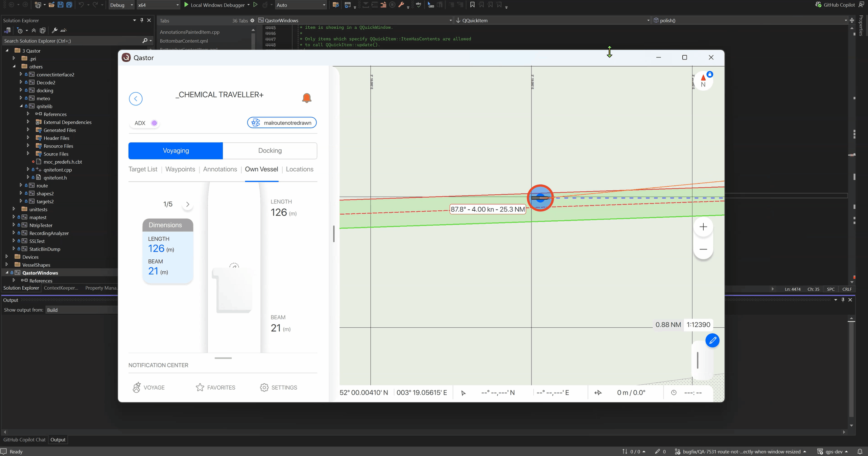Select the Waypoints tab
Screen dimensions: 868x456
(180, 169)
